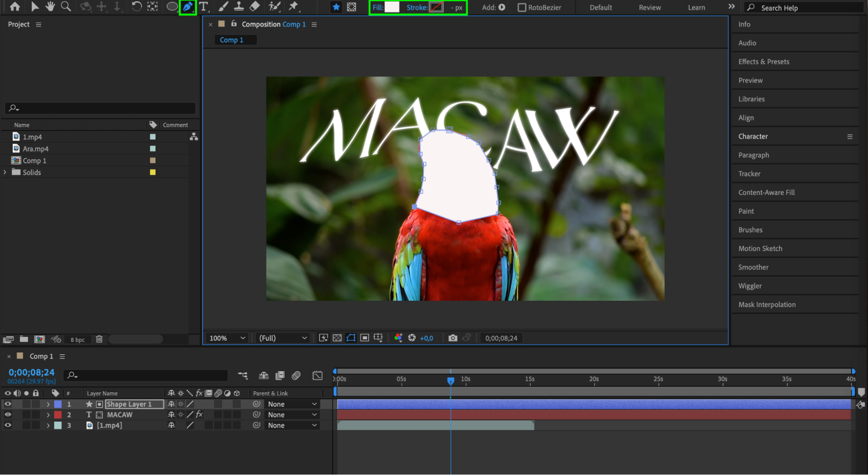868x475 pixels.
Task: Select the Horizontal Type tool
Action: coord(204,7)
